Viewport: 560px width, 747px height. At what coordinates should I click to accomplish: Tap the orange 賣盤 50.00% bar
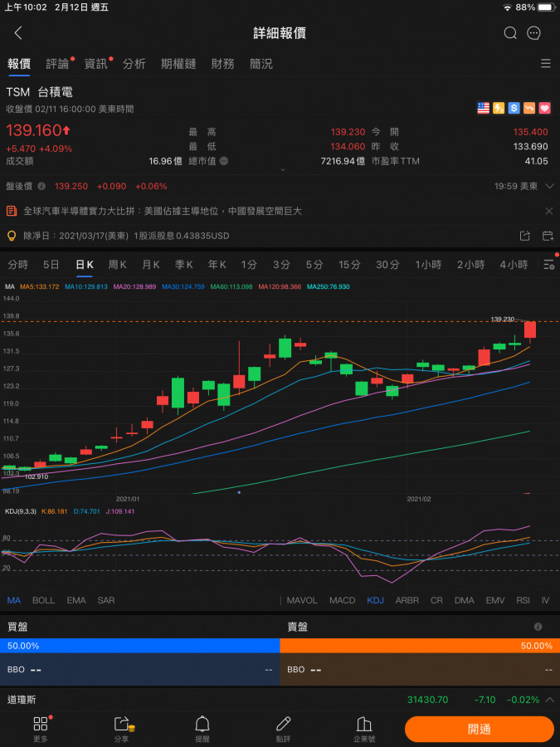coord(420,646)
